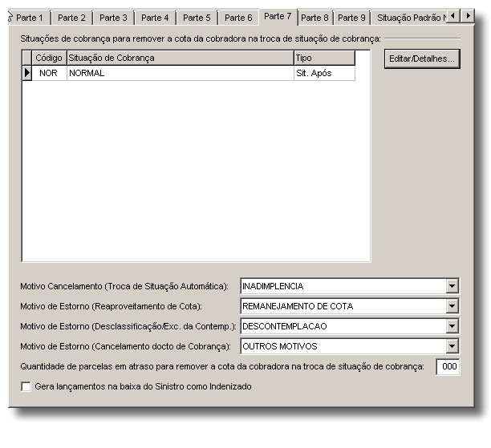Go to the Parte 5 tab
This screenshot has width=491, height=448.
pyautogui.click(x=197, y=18)
